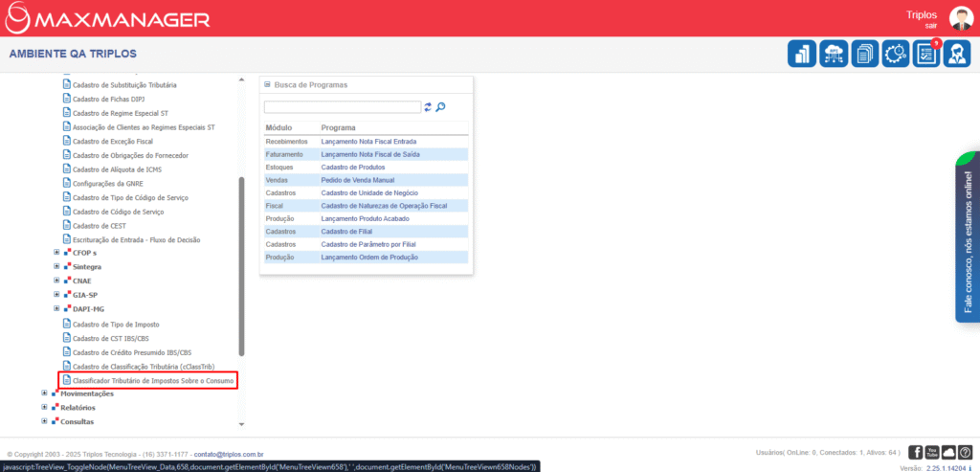Click the program search input field
The height and width of the screenshot is (472, 980).
[342, 107]
